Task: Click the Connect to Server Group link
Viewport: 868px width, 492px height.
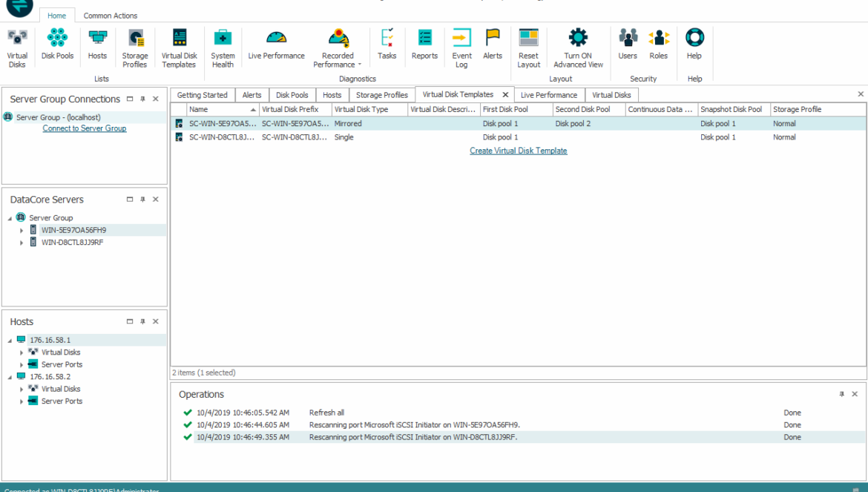Action: click(x=85, y=128)
